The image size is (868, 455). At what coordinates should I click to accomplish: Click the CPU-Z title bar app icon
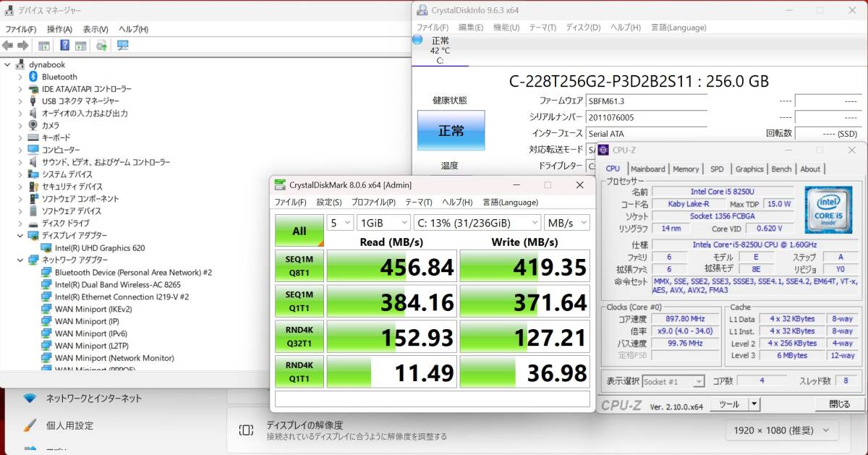tap(603, 150)
